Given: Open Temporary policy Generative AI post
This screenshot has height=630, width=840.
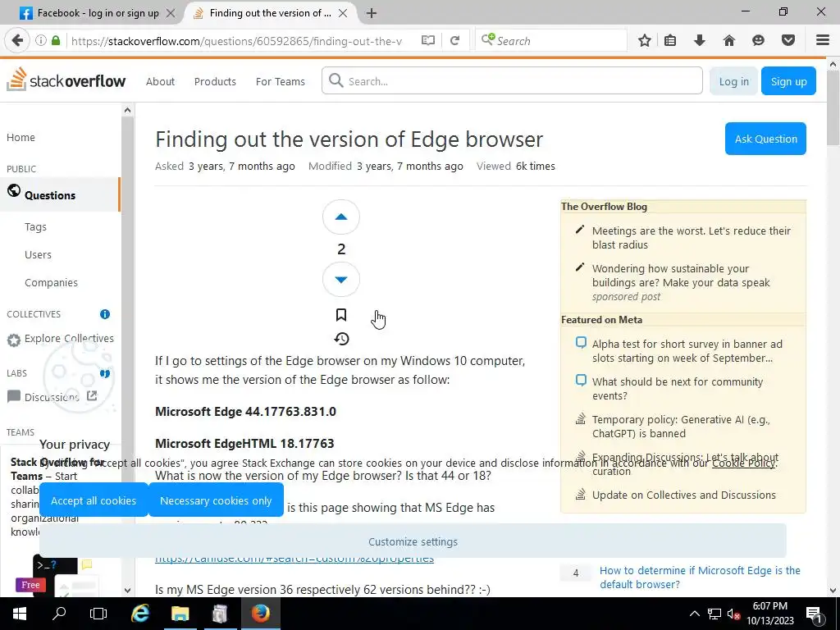Looking at the screenshot, I should [680, 427].
